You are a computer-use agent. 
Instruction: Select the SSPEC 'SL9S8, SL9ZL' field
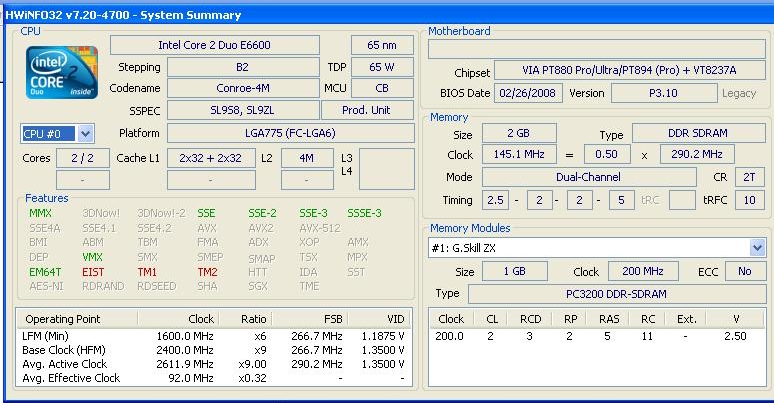click(x=243, y=110)
